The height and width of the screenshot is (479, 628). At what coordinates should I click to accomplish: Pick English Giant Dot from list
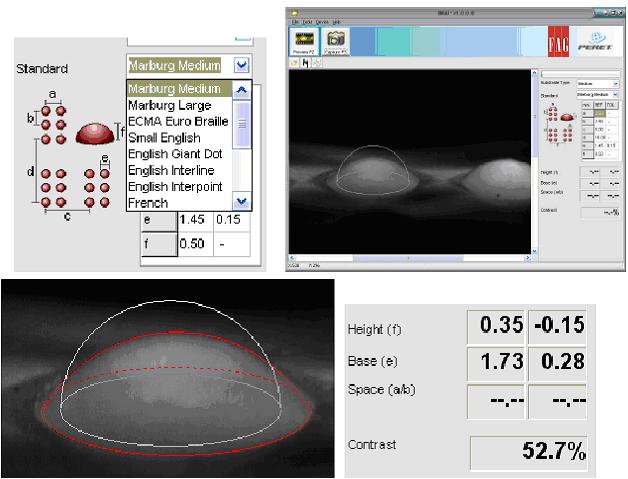[x=174, y=154]
